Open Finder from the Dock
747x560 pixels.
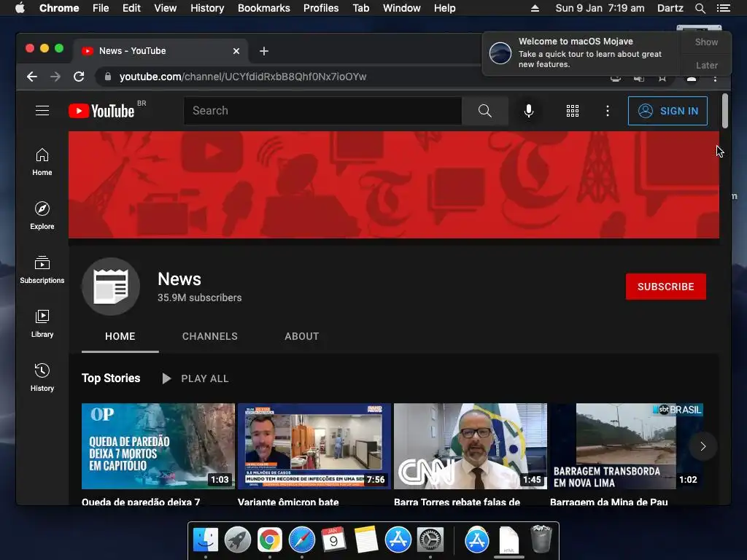click(x=205, y=540)
